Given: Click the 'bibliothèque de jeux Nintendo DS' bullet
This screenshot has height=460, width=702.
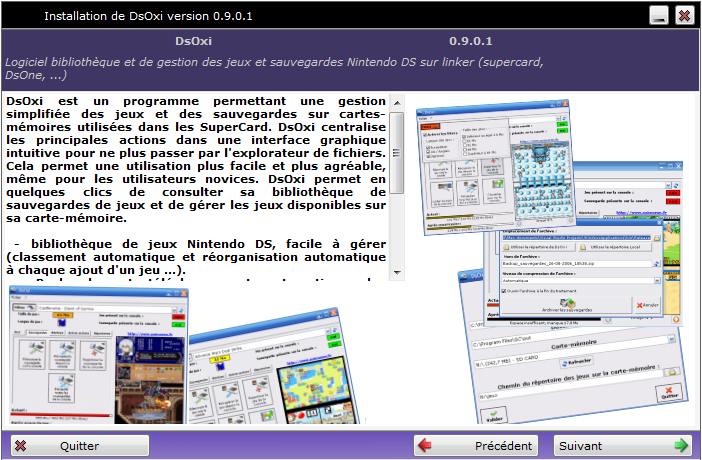Looking at the screenshot, I should (x=196, y=257).
